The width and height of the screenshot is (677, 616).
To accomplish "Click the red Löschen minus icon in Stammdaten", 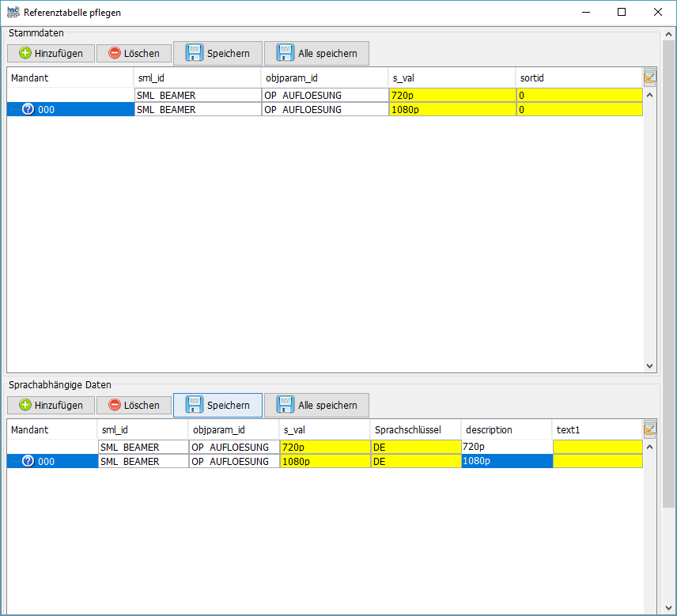I will [116, 53].
